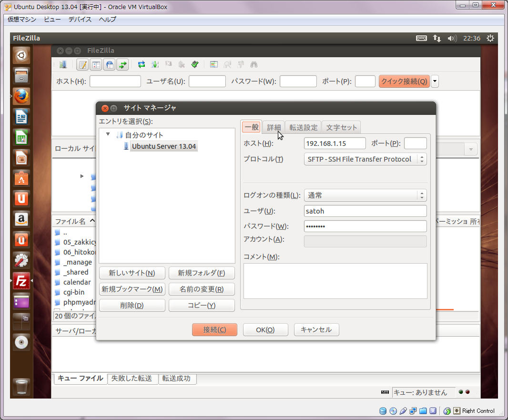508x420 pixels.
Task: Open the Trash in the launcher
Action: pyautogui.click(x=21, y=387)
